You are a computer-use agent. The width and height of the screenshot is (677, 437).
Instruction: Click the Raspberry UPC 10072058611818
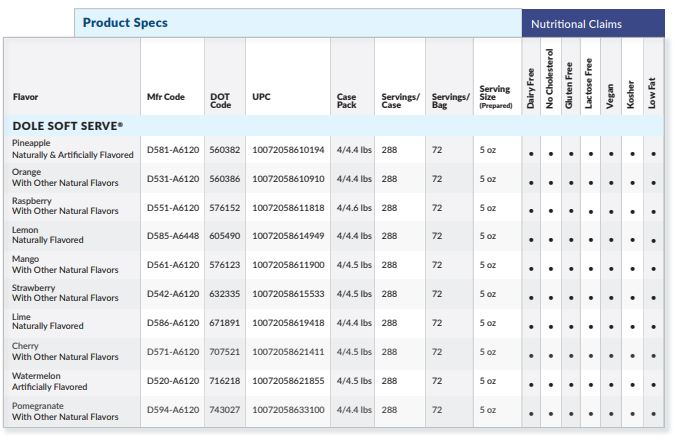pyautogui.click(x=288, y=207)
